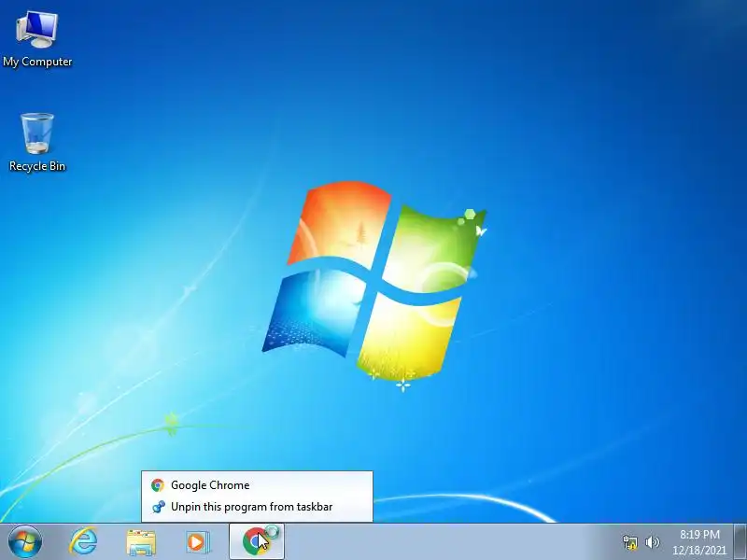Click the Show desktop strip beside the clock
Viewport: 747px width, 560px height.
click(740, 541)
